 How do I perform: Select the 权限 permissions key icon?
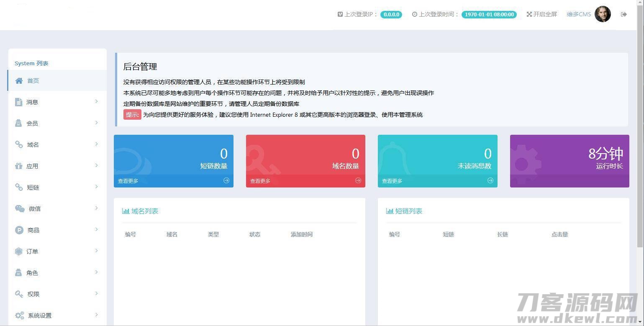(19, 294)
